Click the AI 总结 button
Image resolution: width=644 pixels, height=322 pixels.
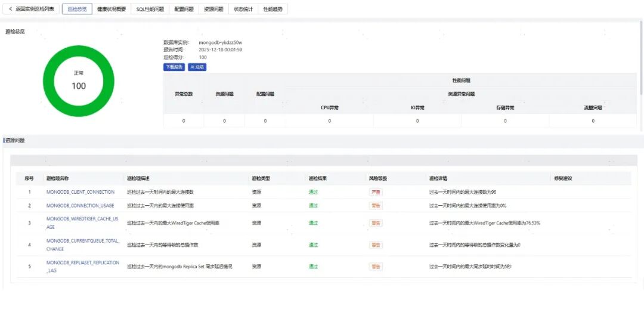(197, 67)
